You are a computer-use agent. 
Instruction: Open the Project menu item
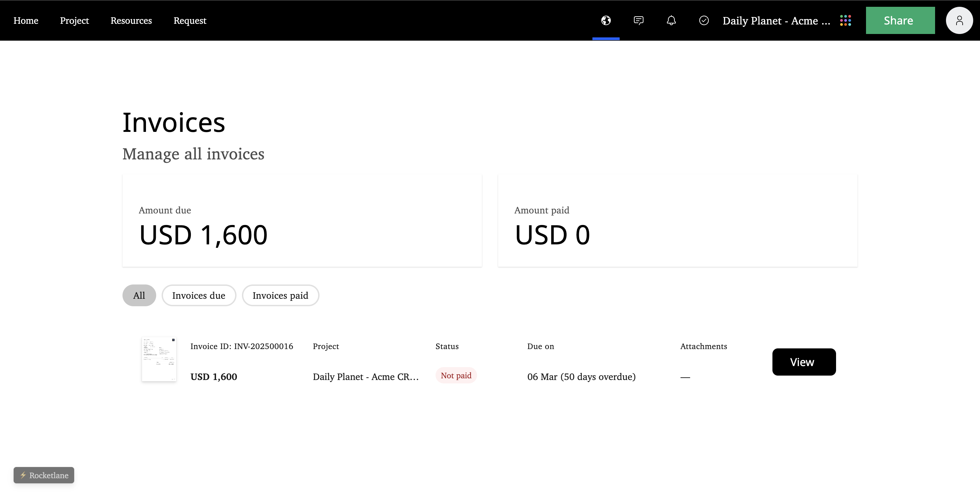74,20
